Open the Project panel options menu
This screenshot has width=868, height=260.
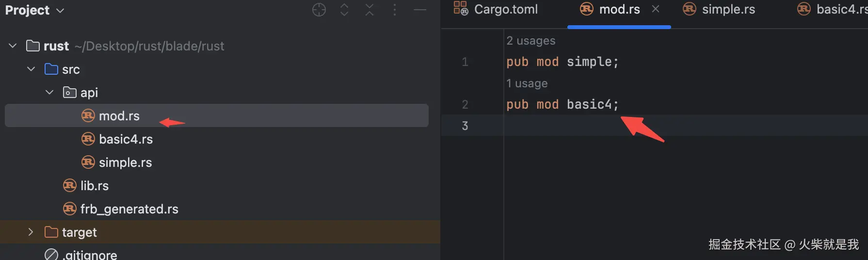[395, 10]
